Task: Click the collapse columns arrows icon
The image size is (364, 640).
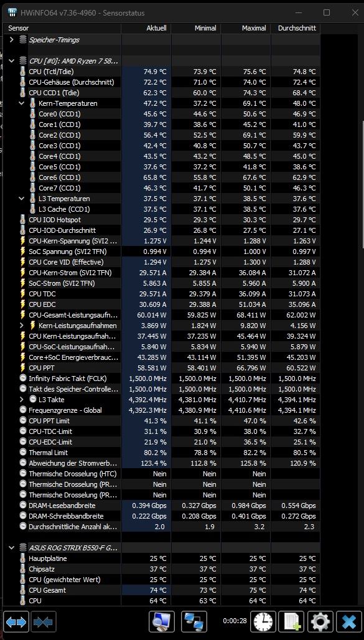Action: 44,621
